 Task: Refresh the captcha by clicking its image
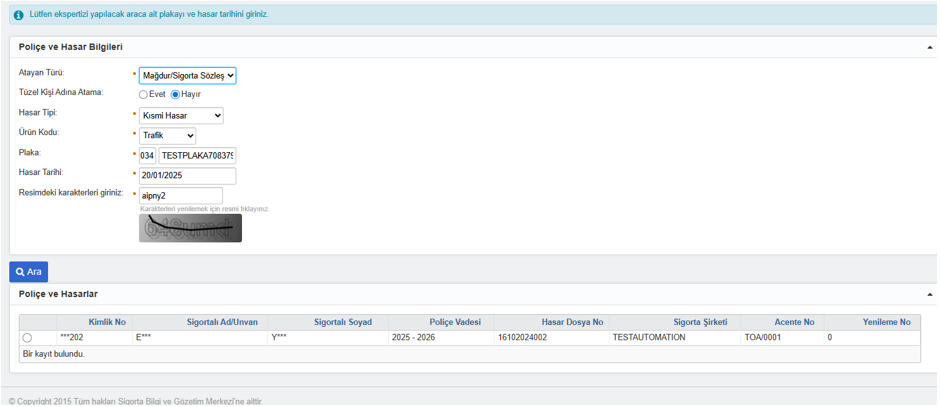tap(190, 228)
